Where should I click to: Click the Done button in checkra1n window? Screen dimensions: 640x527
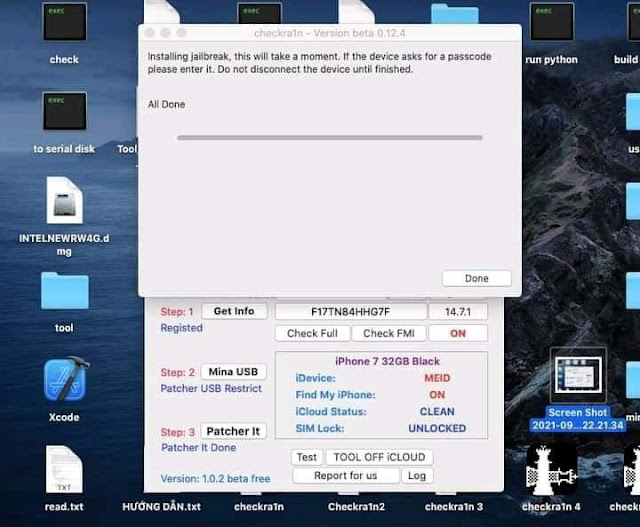[476, 278]
